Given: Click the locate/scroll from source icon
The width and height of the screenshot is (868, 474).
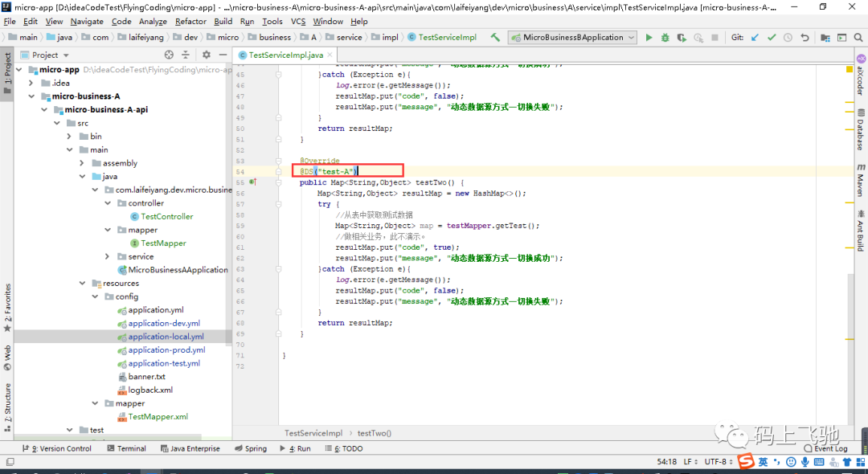Looking at the screenshot, I should (169, 55).
